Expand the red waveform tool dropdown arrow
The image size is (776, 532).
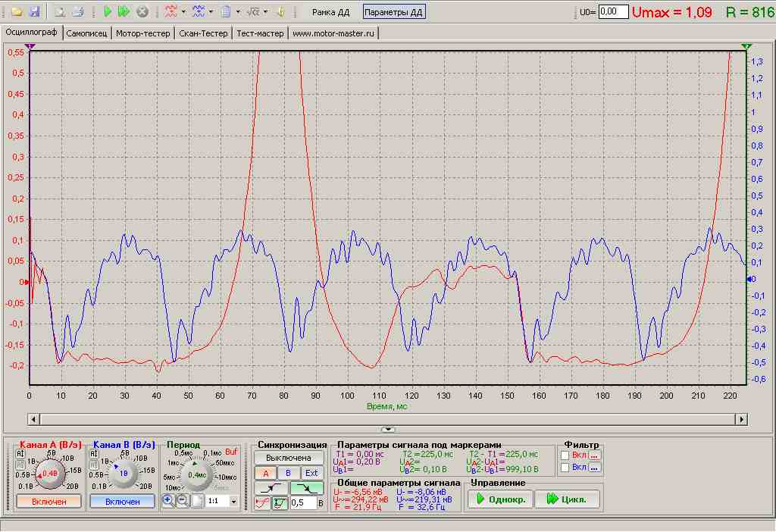tap(184, 12)
